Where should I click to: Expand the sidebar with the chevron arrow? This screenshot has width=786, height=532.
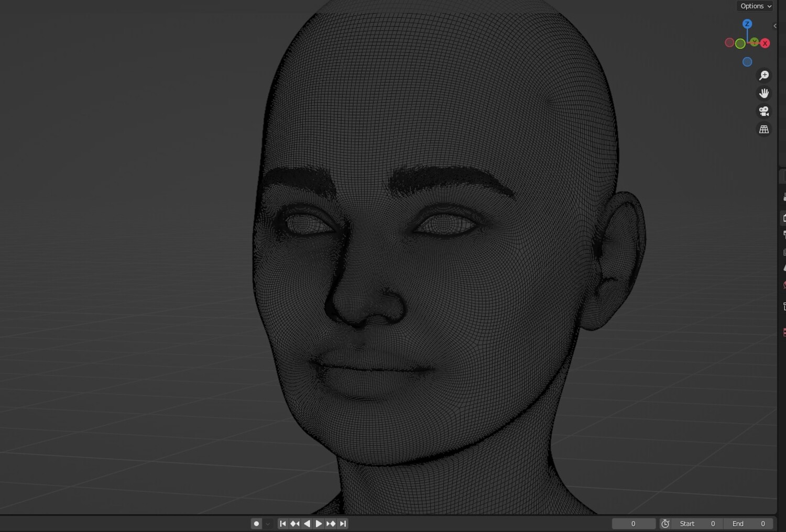[x=775, y=26]
